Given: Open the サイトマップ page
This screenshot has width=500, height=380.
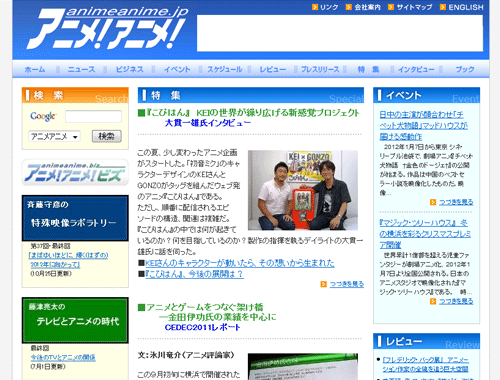Looking at the screenshot, I should tap(414, 7).
